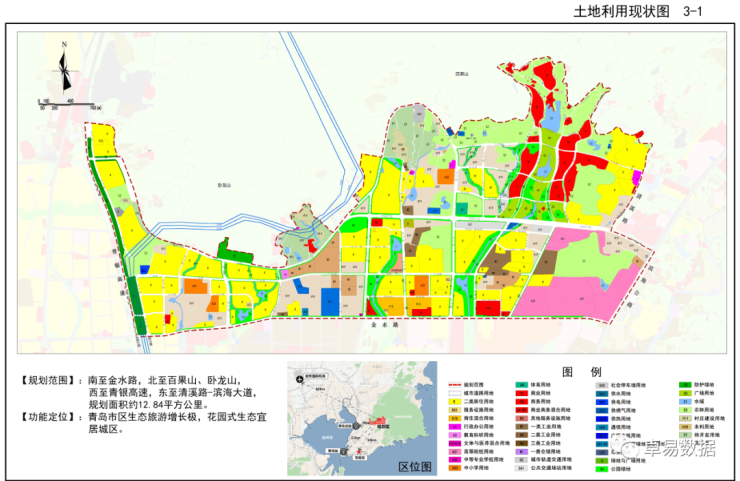Click the title 土地利用现状图 3-1

(638, 11)
